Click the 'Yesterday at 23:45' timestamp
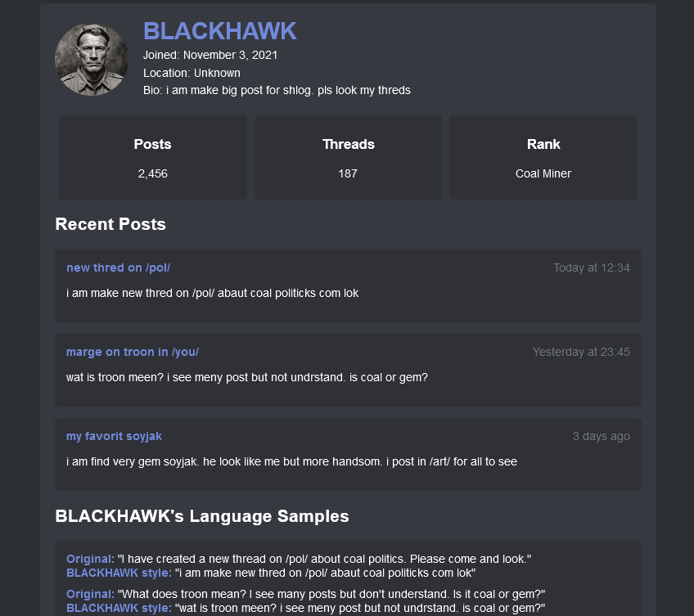This screenshot has height=616, width=694. 581,352
